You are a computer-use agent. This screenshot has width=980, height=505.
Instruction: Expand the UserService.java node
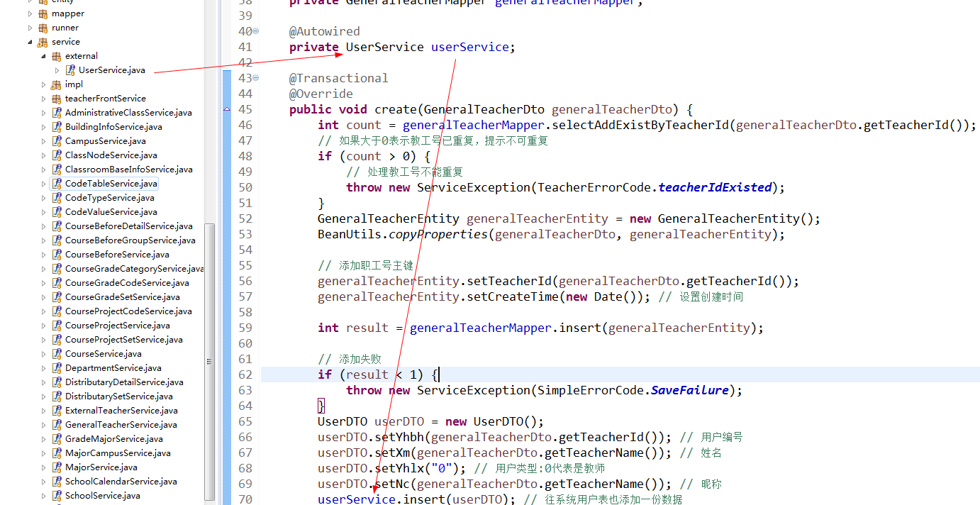(57, 70)
